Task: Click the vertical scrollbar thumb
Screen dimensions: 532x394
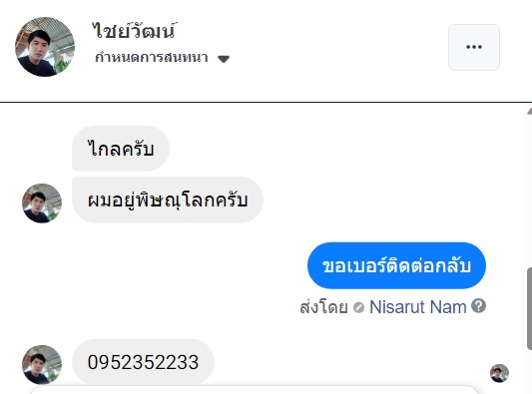Action: tap(529, 308)
